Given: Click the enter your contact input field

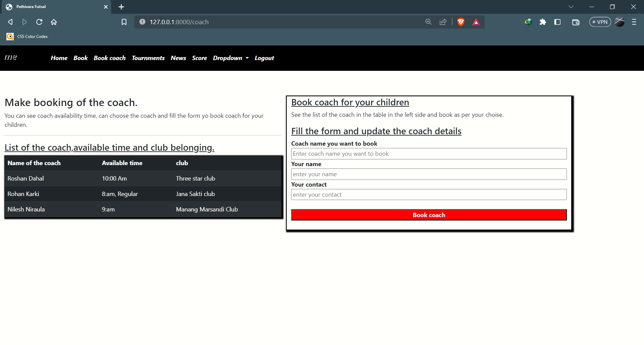Looking at the screenshot, I should 429,194.
